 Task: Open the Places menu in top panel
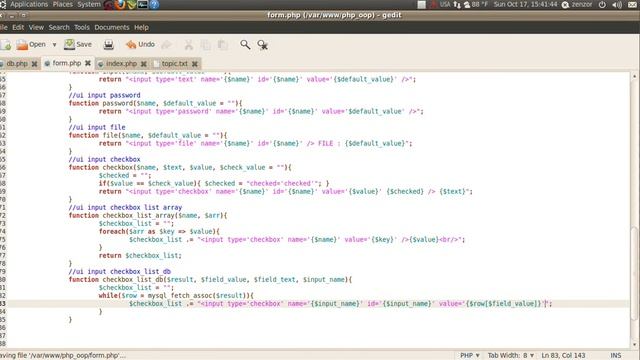[62, 4]
